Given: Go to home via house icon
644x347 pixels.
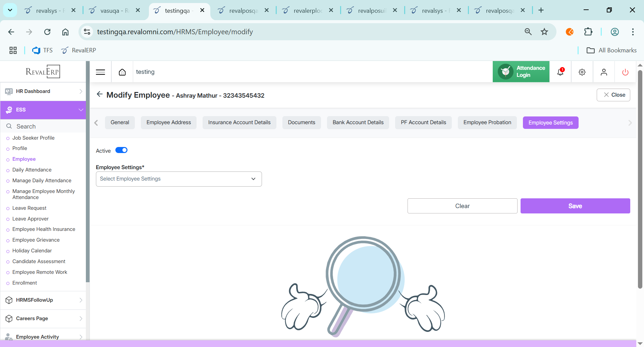Looking at the screenshot, I should tap(122, 72).
